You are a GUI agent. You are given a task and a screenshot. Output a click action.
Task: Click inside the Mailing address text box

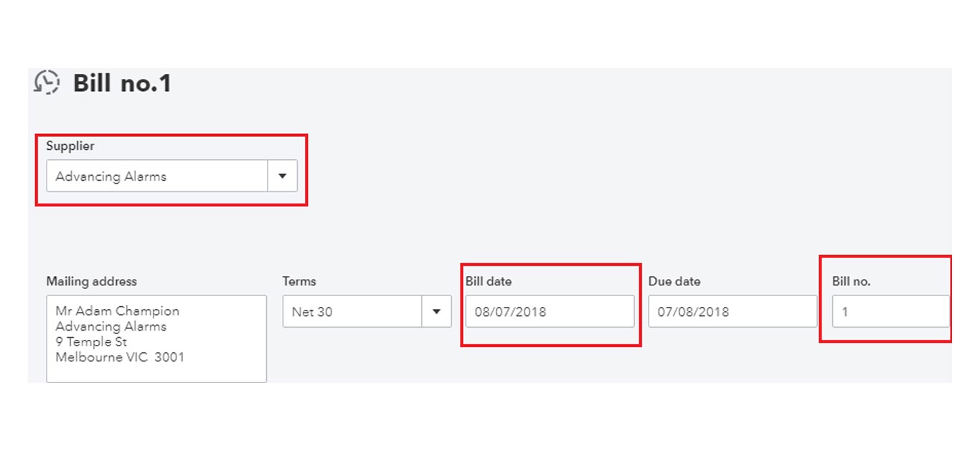click(156, 338)
